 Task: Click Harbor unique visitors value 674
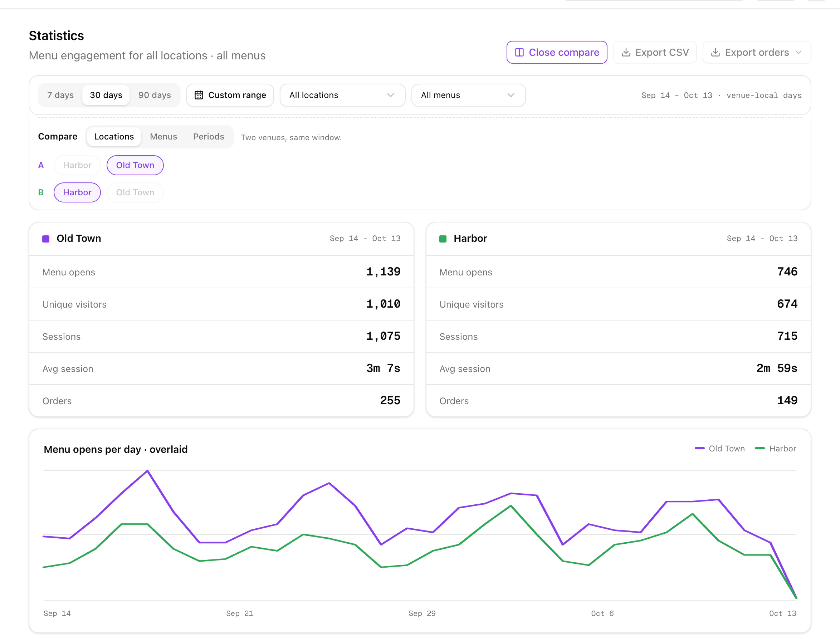787,304
